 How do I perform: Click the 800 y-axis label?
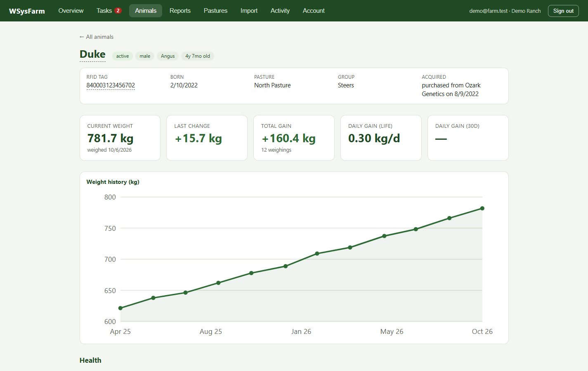click(110, 197)
